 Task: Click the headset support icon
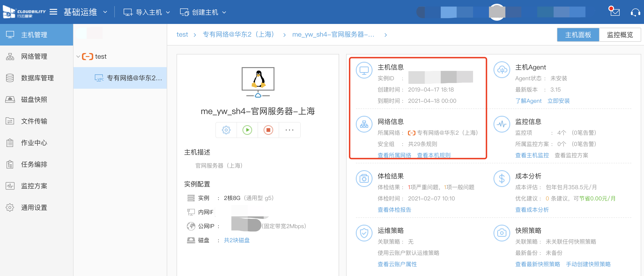click(x=635, y=12)
